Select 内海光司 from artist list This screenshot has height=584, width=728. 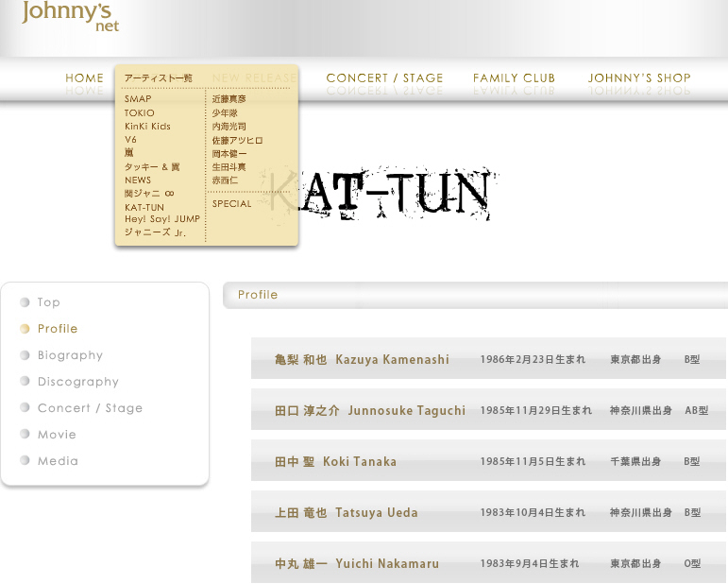coord(229,127)
